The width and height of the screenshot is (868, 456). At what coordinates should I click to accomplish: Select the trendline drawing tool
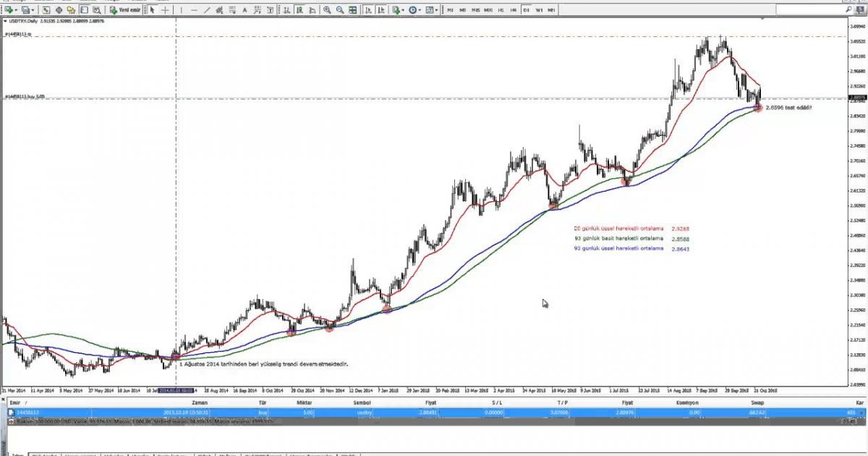[x=206, y=10]
